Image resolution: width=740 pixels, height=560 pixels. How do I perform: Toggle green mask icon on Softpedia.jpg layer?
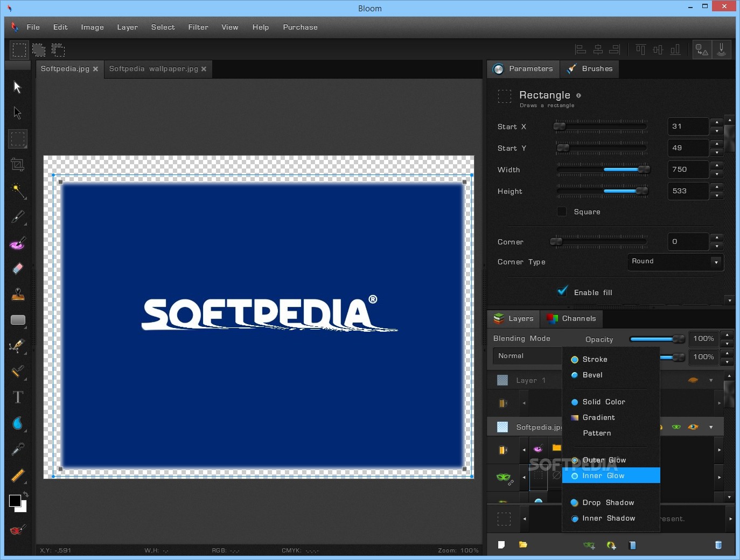[x=676, y=427]
